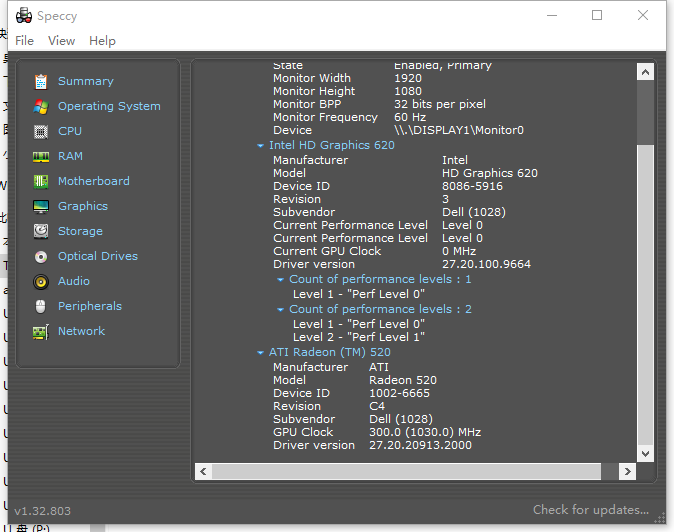Image resolution: width=674 pixels, height=532 pixels.
Task: Open the Motherboard section
Action: click(x=94, y=181)
